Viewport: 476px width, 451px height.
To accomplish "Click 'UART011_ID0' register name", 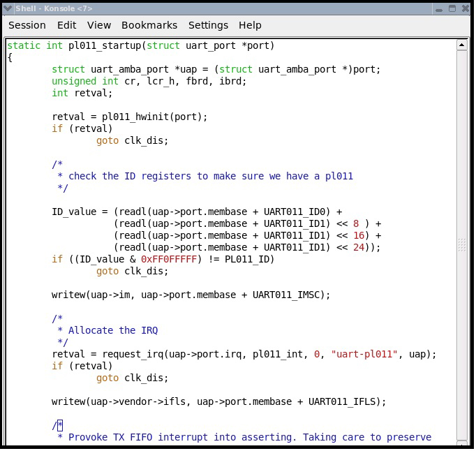I will (295, 212).
